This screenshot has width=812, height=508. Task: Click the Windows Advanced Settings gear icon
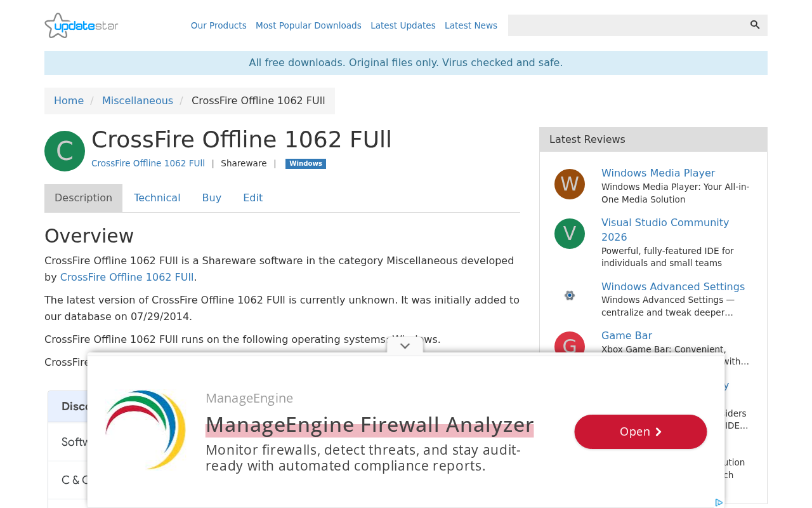[570, 295]
